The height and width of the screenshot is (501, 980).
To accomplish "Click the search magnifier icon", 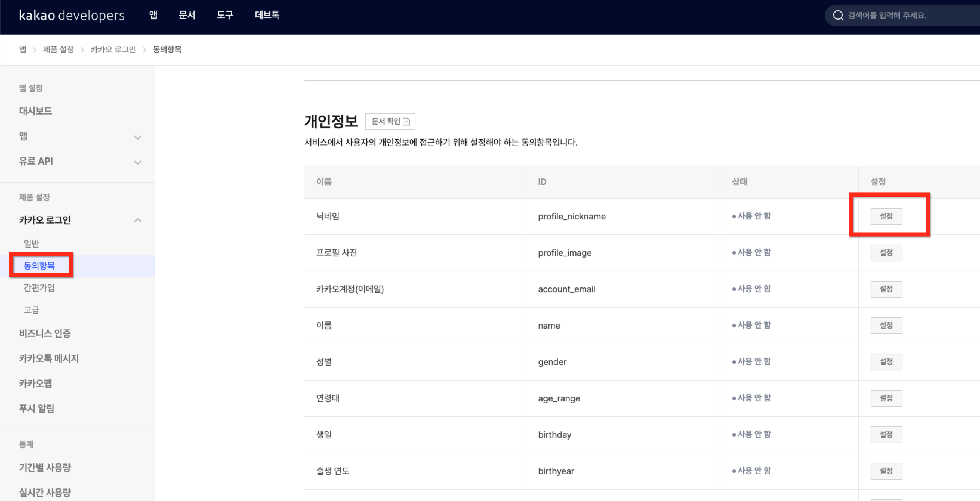I will pyautogui.click(x=838, y=16).
